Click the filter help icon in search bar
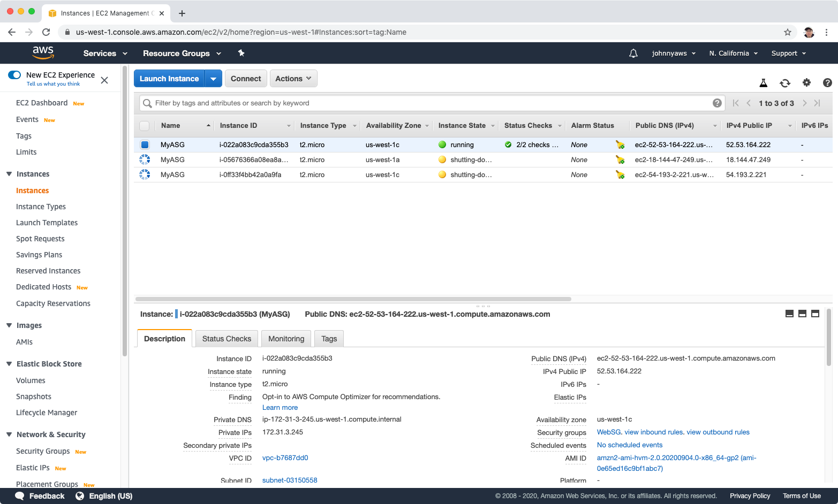The image size is (838, 504). click(x=717, y=103)
